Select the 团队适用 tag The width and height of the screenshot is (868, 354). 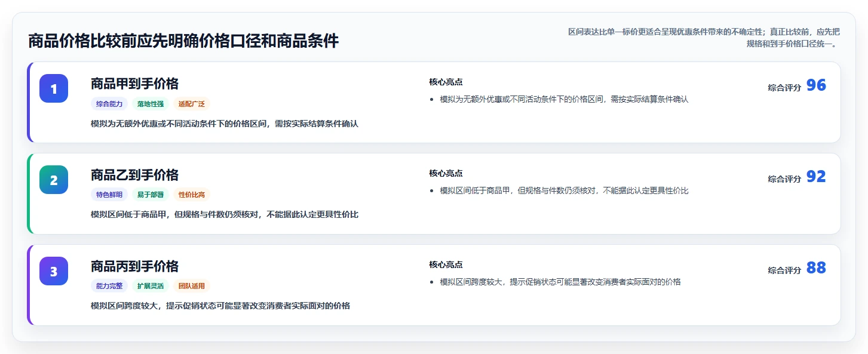(x=192, y=286)
